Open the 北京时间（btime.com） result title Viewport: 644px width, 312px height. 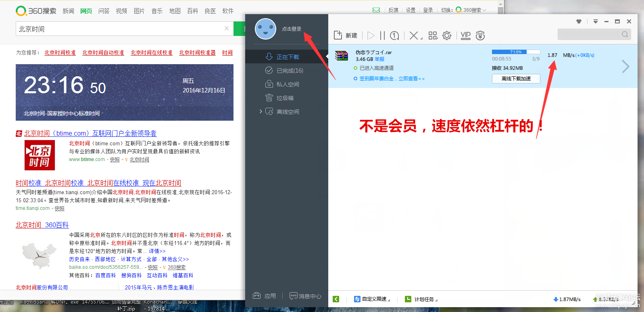[90, 133]
